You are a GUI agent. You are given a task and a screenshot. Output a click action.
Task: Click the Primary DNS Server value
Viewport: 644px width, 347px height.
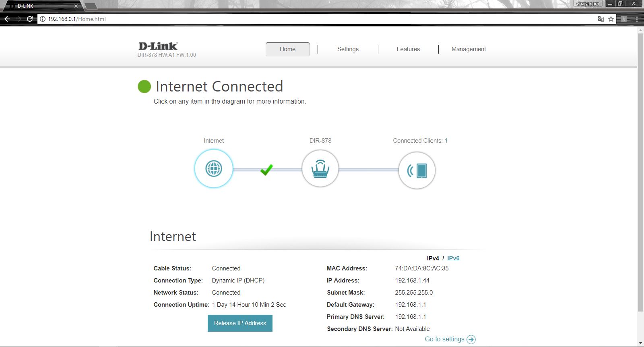[411, 317]
